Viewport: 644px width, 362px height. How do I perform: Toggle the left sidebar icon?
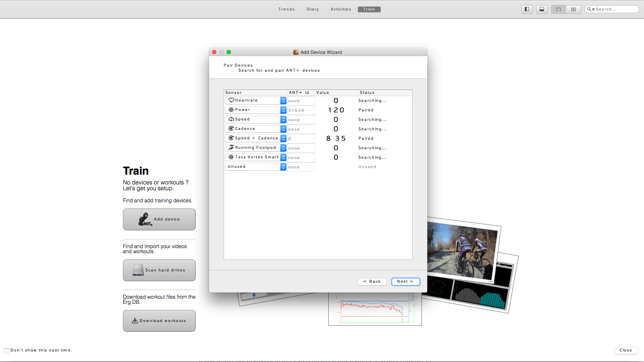coord(527,9)
